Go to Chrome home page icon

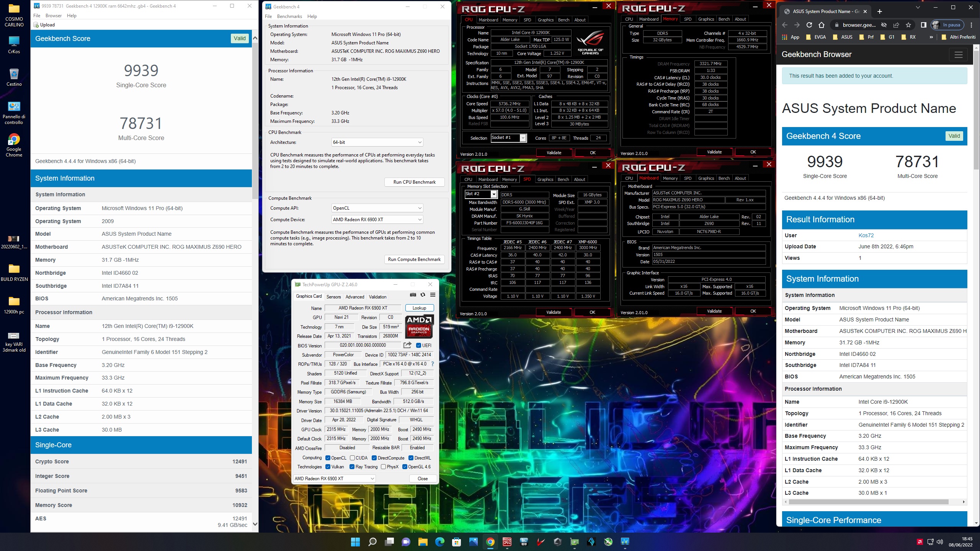(822, 25)
